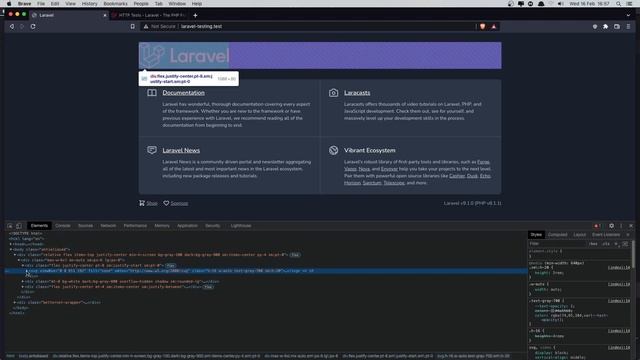
Task: Switch to the Computed styles tab
Action: point(558,235)
